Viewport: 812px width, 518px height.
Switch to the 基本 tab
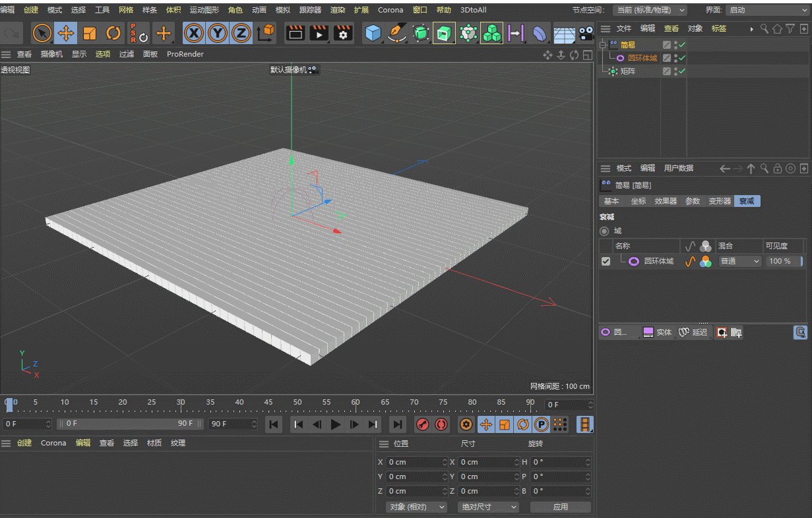(x=611, y=201)
